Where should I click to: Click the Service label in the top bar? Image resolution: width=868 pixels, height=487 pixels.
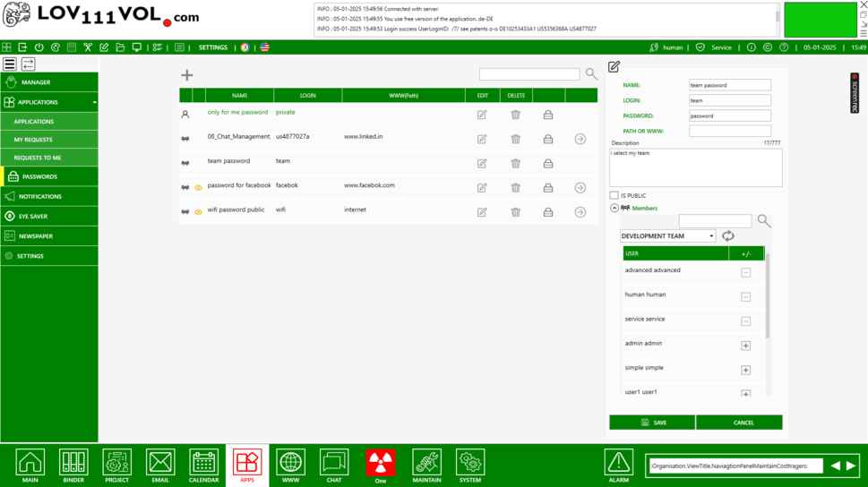pyautogui.click(x=721, y=47)
